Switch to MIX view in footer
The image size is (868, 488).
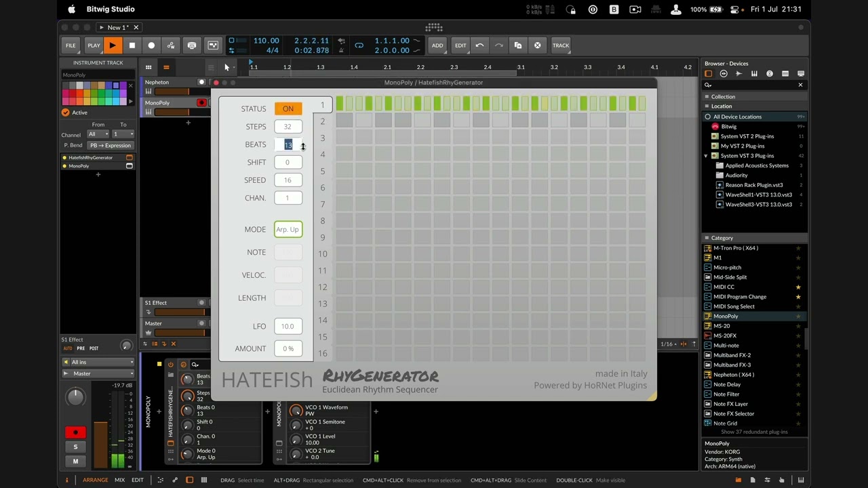pos(119,480)
